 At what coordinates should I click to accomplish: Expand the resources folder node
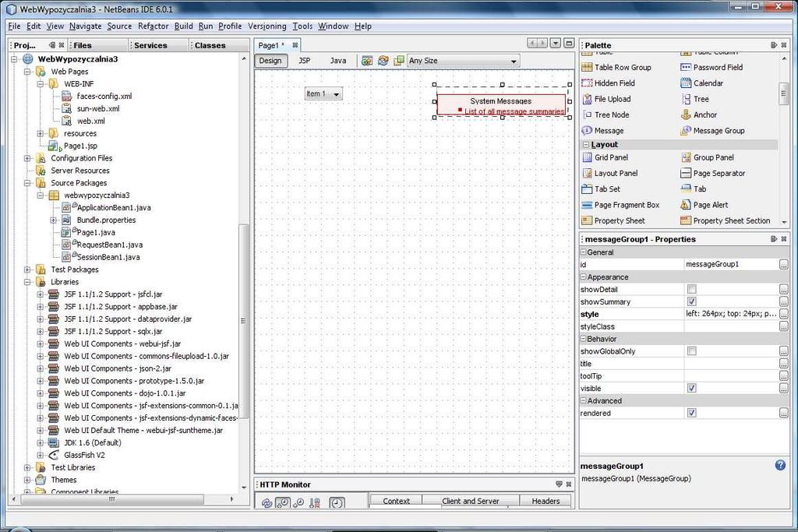tap(41, 133)
